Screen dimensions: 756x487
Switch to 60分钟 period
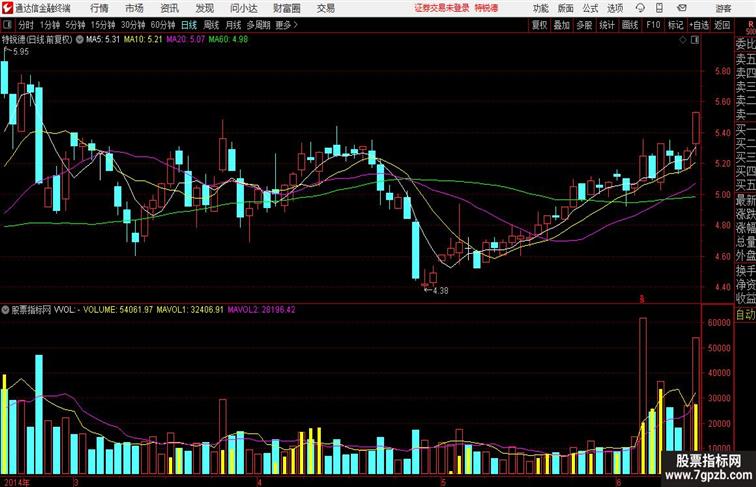tap(162, 25)
